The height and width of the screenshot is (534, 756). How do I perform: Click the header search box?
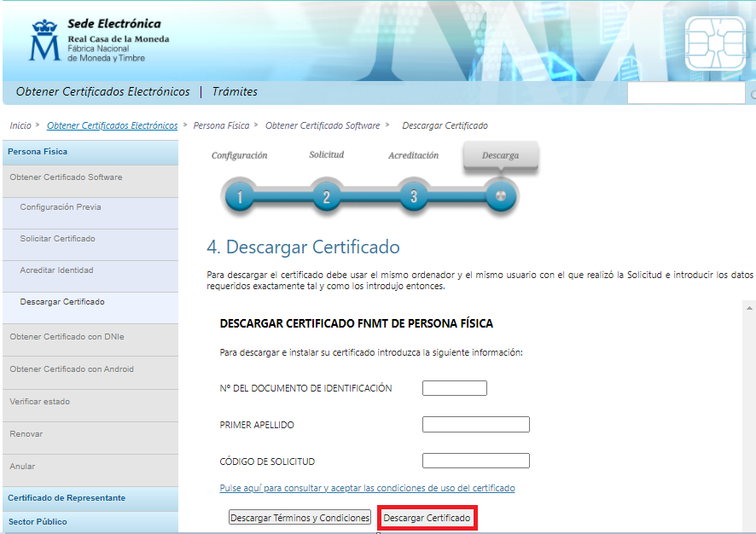point(686,93)
